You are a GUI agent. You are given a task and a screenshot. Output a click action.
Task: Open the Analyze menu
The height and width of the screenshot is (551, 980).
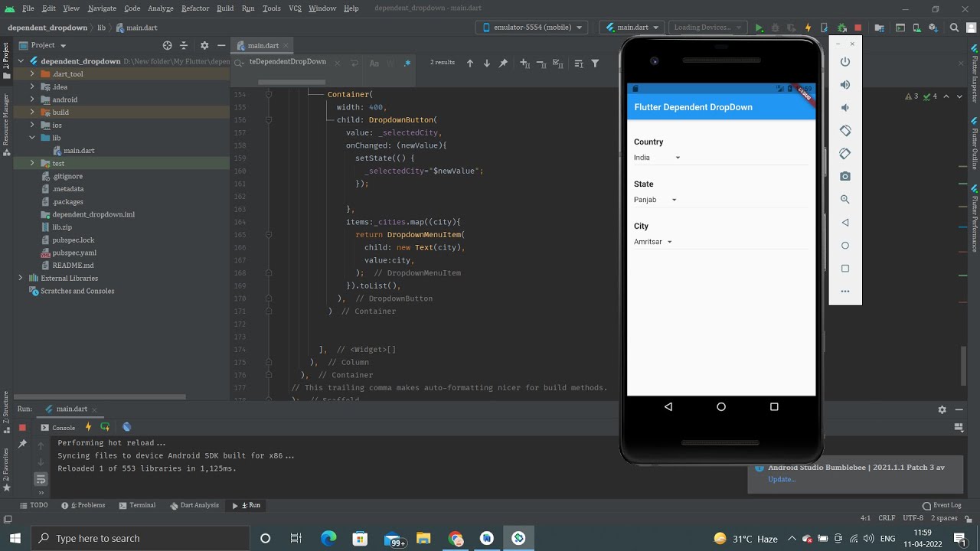click(x=160, y=8)
